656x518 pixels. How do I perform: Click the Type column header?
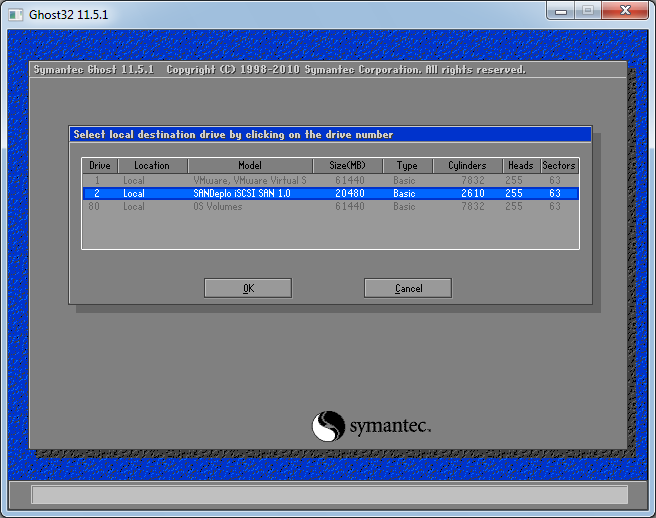coord(407,166)
